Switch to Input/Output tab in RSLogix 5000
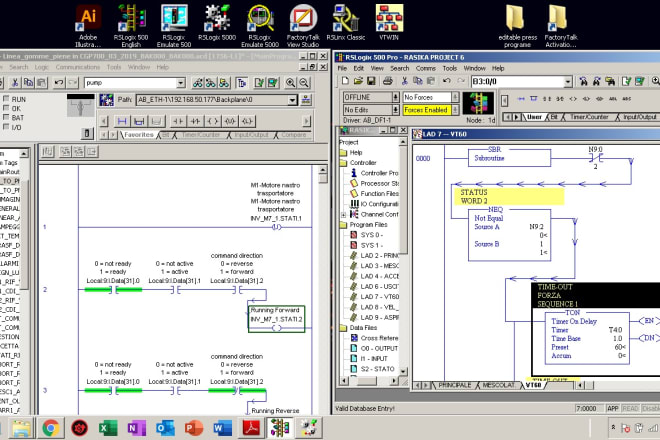Screen dimensions: 660x440 click(251, 135)
